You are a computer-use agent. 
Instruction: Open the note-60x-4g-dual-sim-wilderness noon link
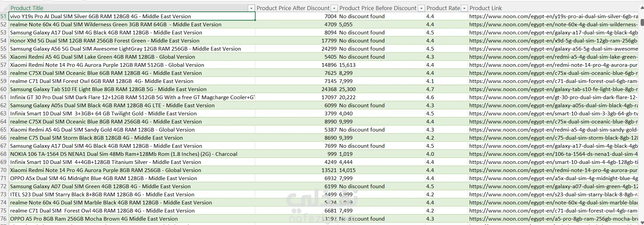pos(553,24)
